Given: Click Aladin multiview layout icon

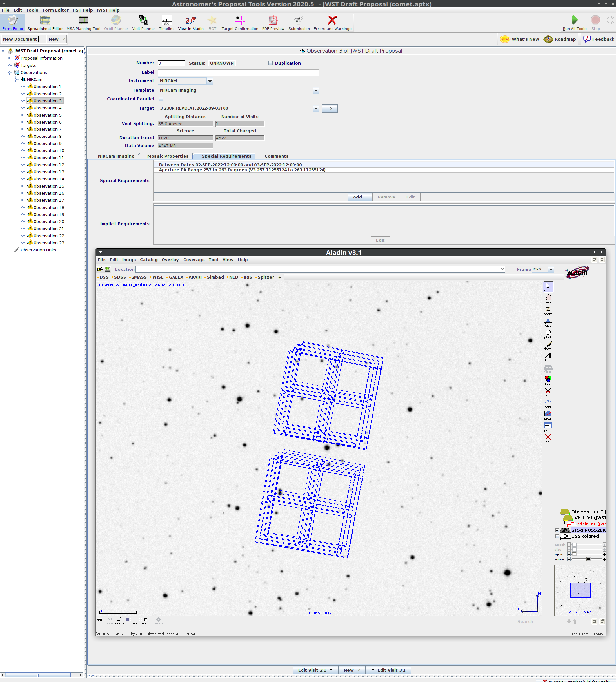Looking at the screenshot, I should click(x=139, y=621).
